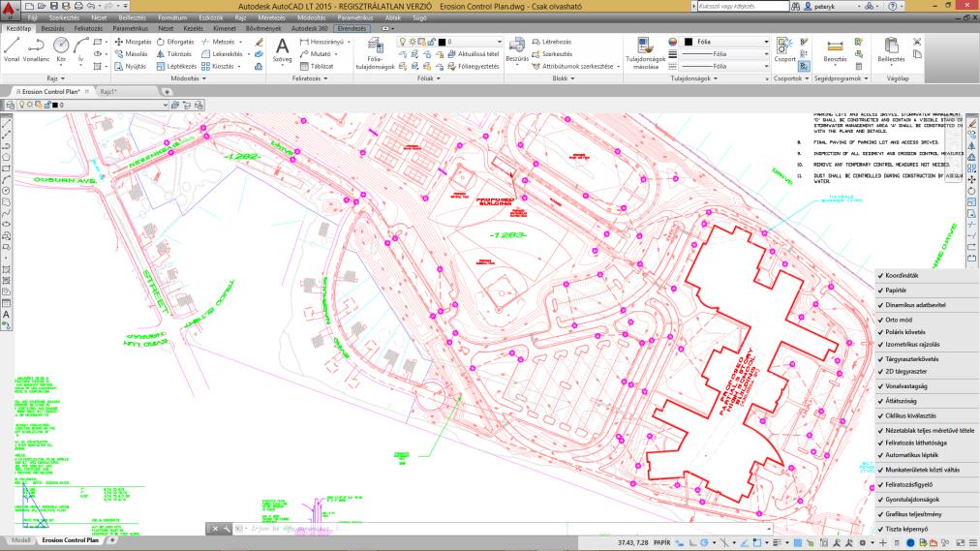Image resolution: width=980 pixels, height=551 pixels.
Task: Click the Nyújtás stretch tool
Action: 130,66
